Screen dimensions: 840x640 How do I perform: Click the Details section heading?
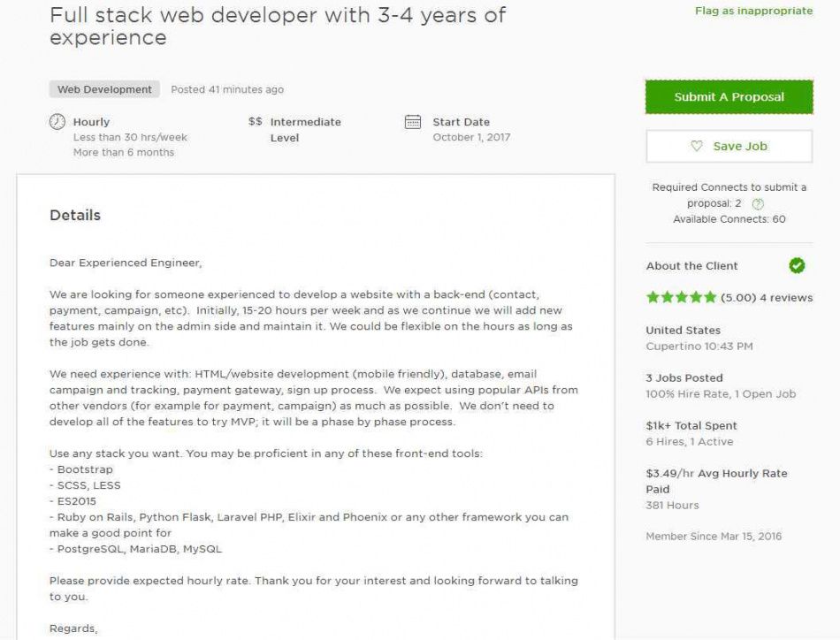(x=75, y=216)
